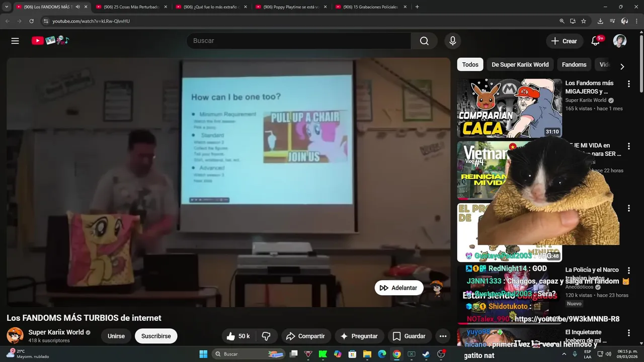Open options menu for Los Fandoms más MIGAJEROS
644x362 pixels.
(628, 84)
